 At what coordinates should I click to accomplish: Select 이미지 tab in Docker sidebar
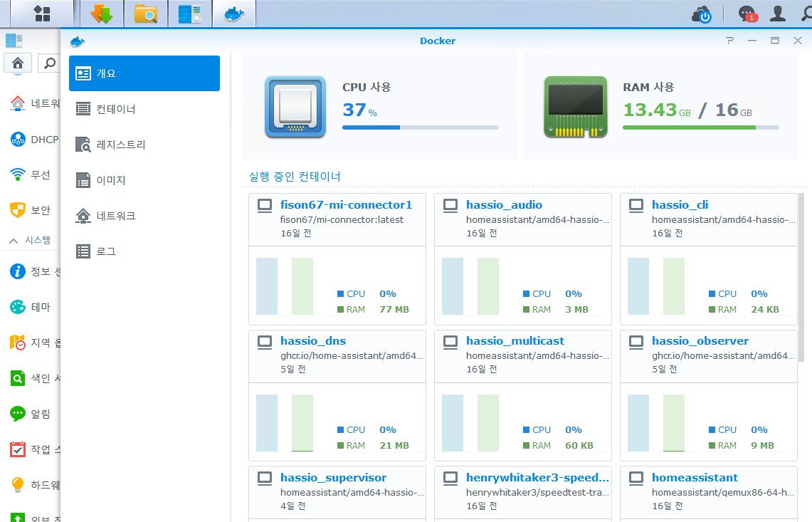click(144, 180)
